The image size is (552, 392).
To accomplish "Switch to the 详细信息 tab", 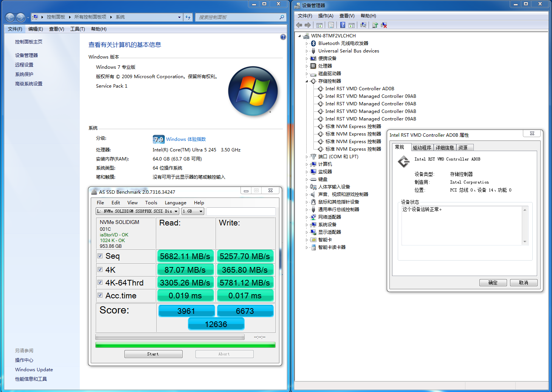I will (445, 148).
